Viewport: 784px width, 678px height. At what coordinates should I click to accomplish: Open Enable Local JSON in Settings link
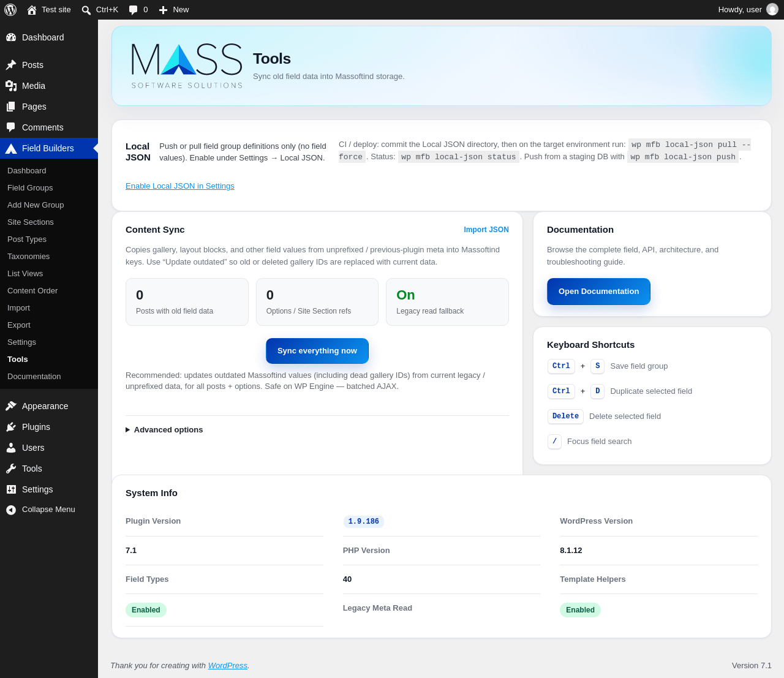[x=180, y=186]
